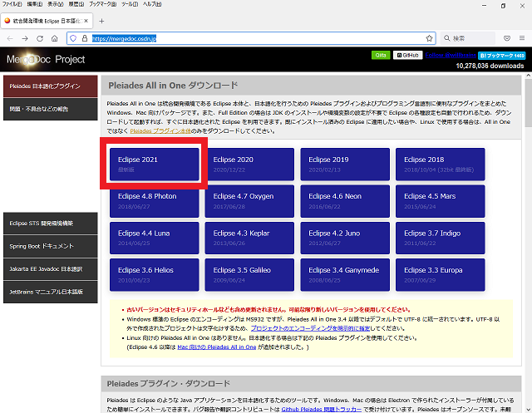Click the search magnifier icon

pos(447,38)
